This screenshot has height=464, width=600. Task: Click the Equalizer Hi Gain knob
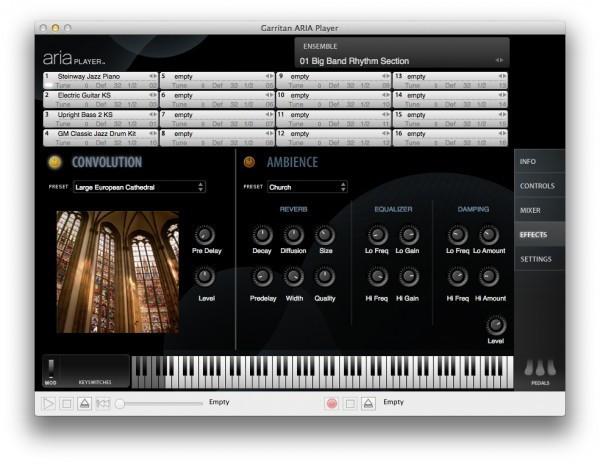point(409,277)
